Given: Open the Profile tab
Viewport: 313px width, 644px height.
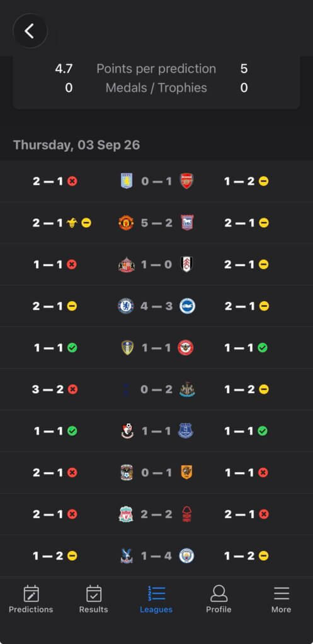Looking at the screenshot, I should click(219, 599).
